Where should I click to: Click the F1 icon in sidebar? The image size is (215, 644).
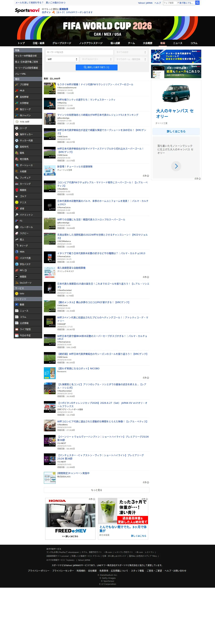(x=17, y=221)
